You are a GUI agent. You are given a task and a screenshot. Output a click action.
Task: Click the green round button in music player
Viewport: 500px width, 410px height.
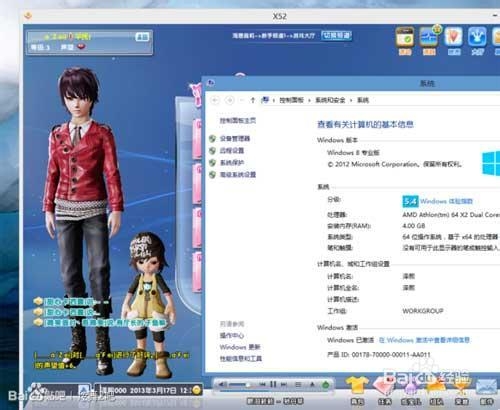(326, 384)
